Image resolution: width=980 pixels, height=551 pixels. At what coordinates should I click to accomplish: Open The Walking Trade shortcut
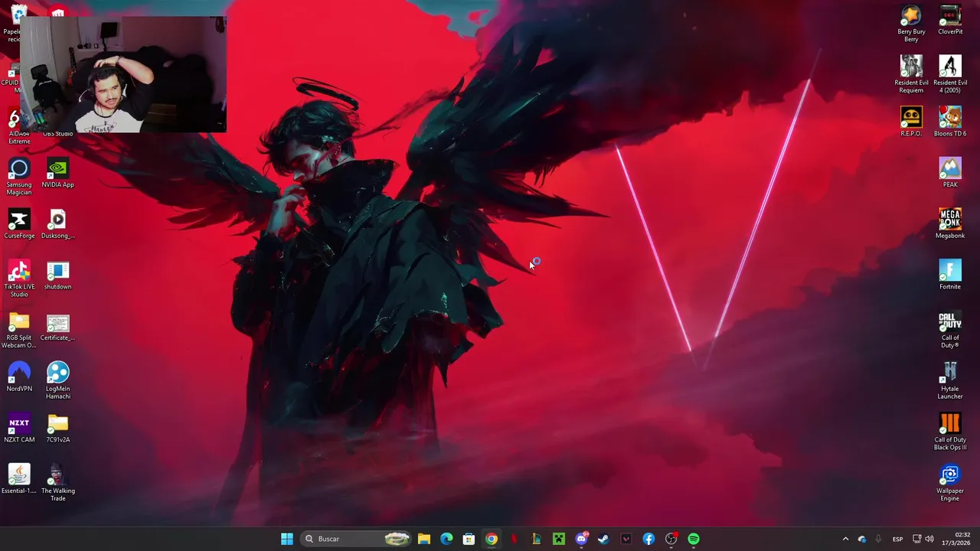[57, 483]
